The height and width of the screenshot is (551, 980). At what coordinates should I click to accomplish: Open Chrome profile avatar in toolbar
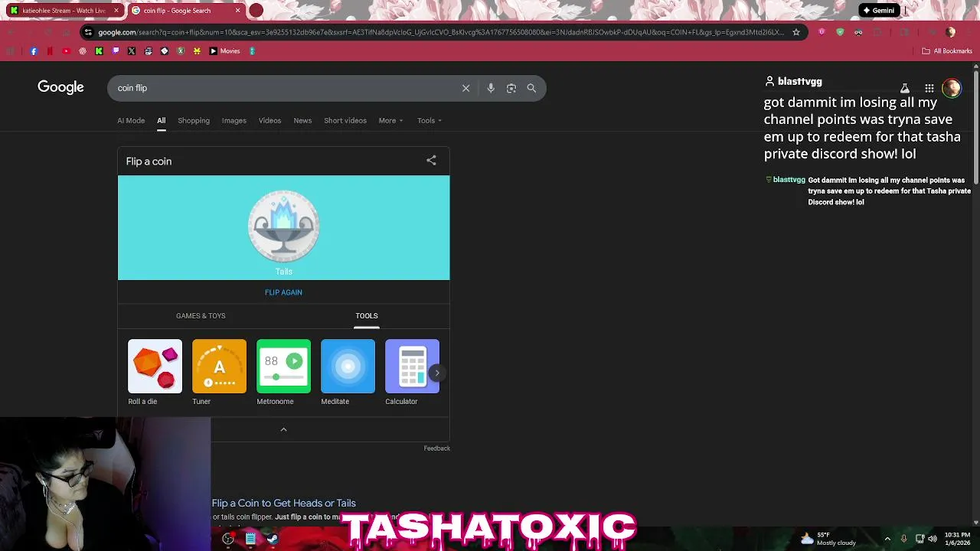click(x=951, y=32)
